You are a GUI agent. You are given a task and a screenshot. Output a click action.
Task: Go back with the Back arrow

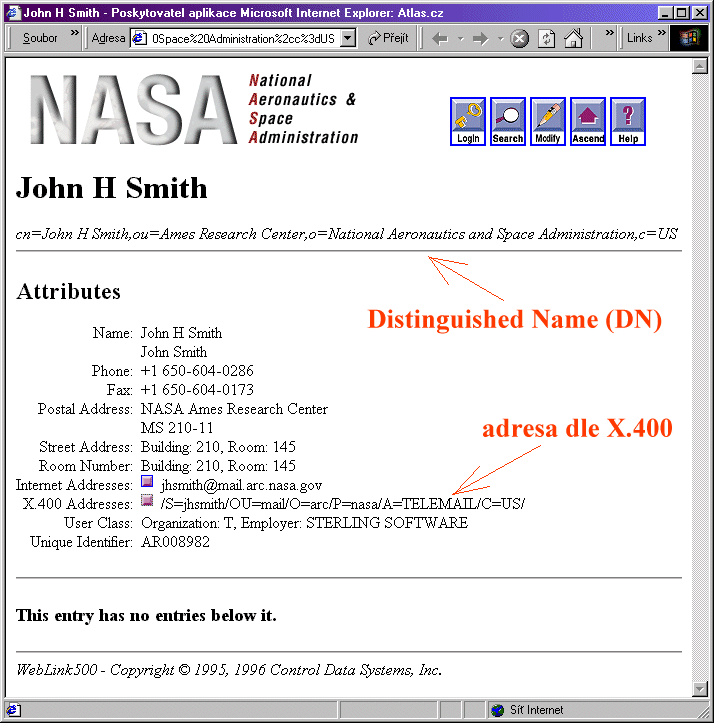(x=440, y=39)
